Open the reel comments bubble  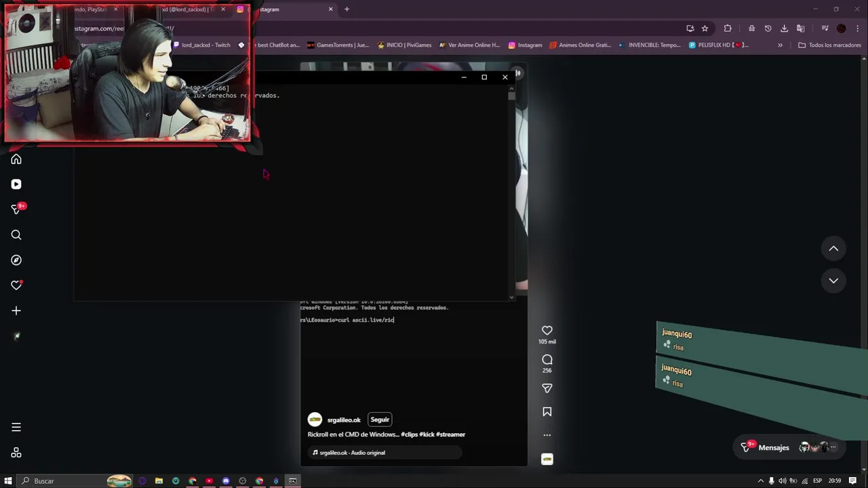[x=547, y=360]
